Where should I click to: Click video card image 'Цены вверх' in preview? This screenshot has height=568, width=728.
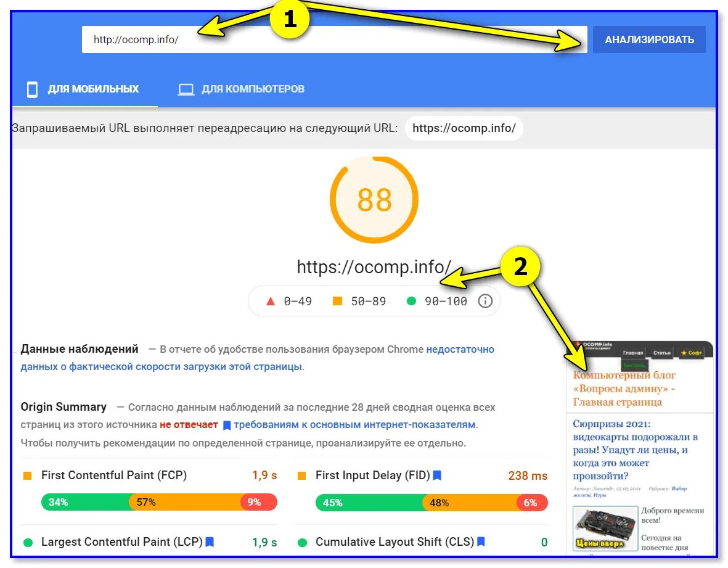pyautogui.click(x=605, y=527)
